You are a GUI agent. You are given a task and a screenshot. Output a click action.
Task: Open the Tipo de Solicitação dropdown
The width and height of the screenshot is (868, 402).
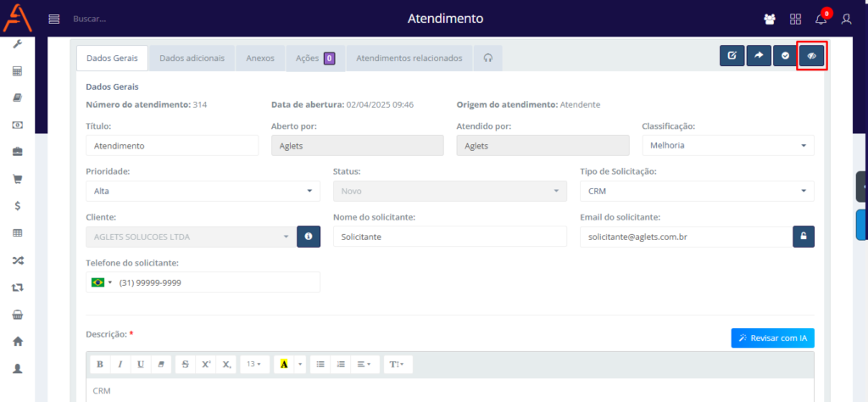[x=697, y=191]
